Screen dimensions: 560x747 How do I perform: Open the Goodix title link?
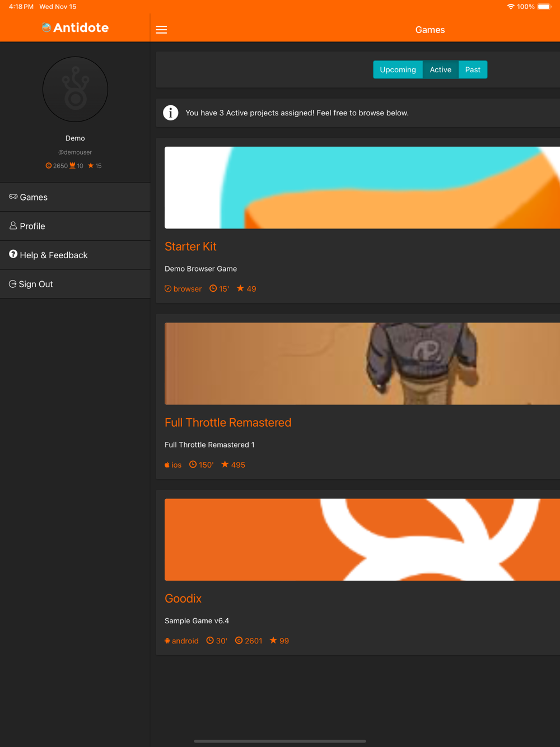point(183,599)
